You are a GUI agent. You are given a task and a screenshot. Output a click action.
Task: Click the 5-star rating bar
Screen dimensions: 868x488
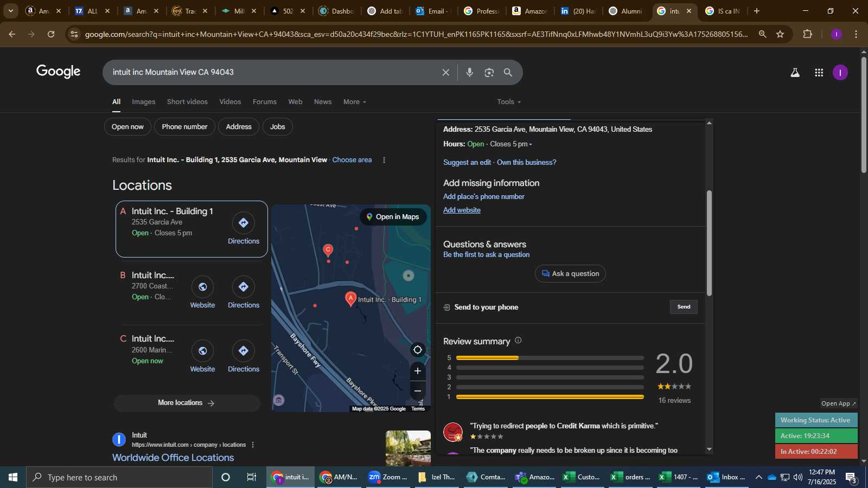pyautogui.click(x=550, y=358)
